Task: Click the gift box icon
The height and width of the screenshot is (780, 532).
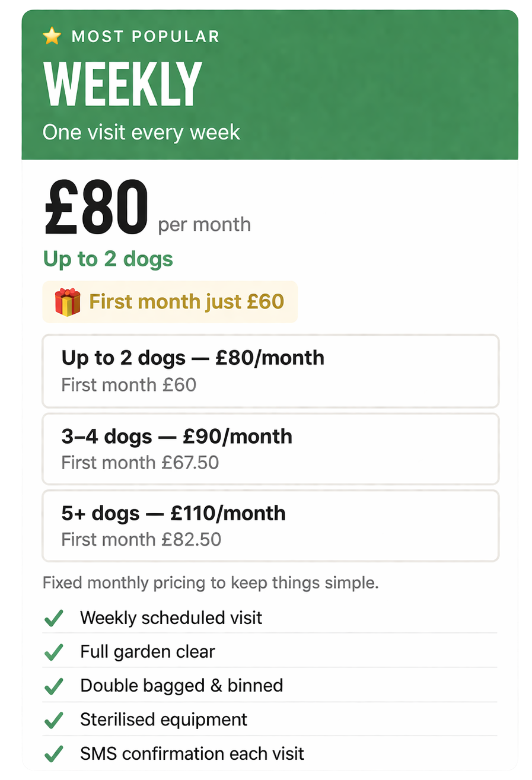Action: coord(67,302)
